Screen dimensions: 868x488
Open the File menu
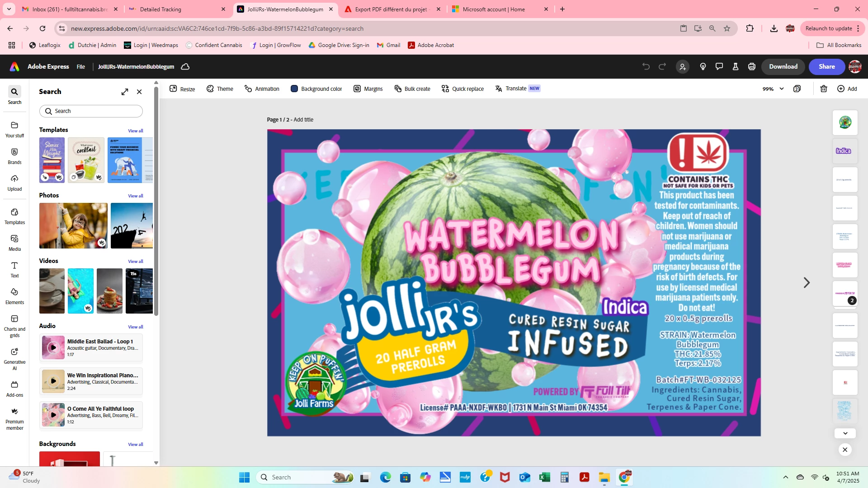point(81,67)
